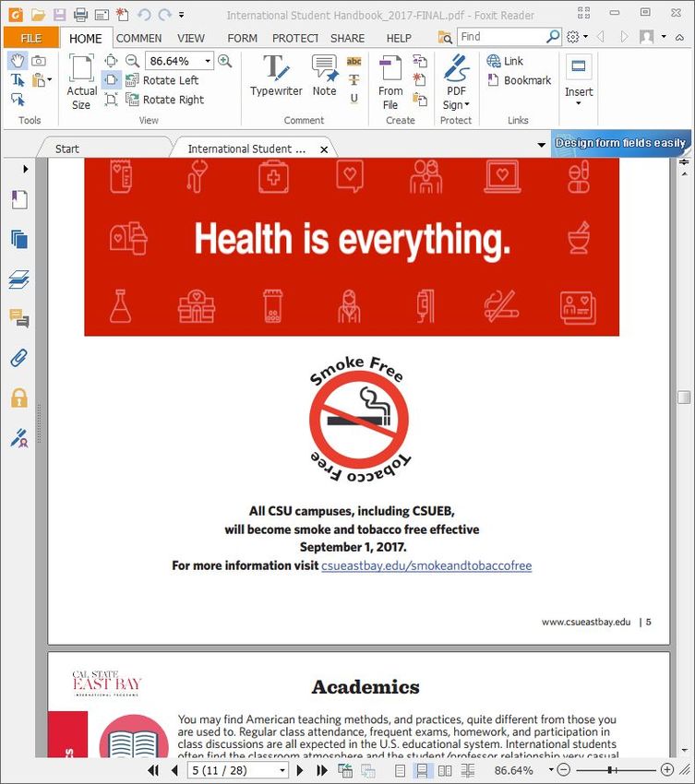The height and width of the screenshot is (784, 695).
Task: Open the Comments side panel
Action: click(19, 318)
